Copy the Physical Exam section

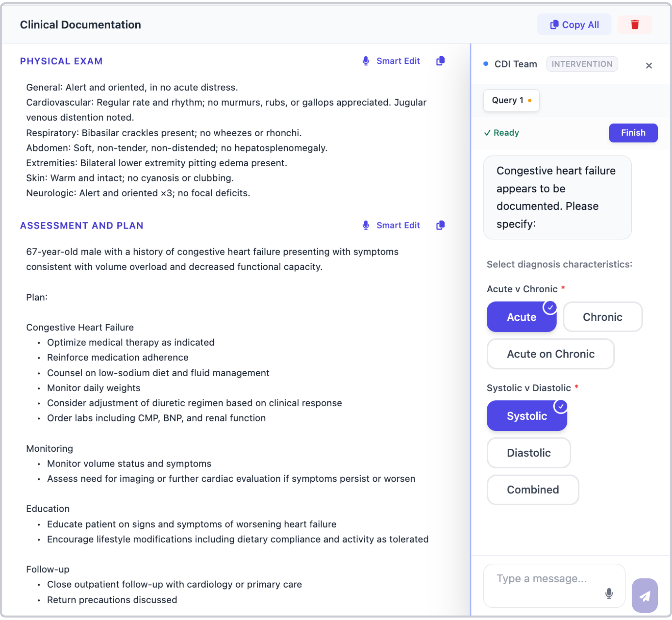point(440,61)
